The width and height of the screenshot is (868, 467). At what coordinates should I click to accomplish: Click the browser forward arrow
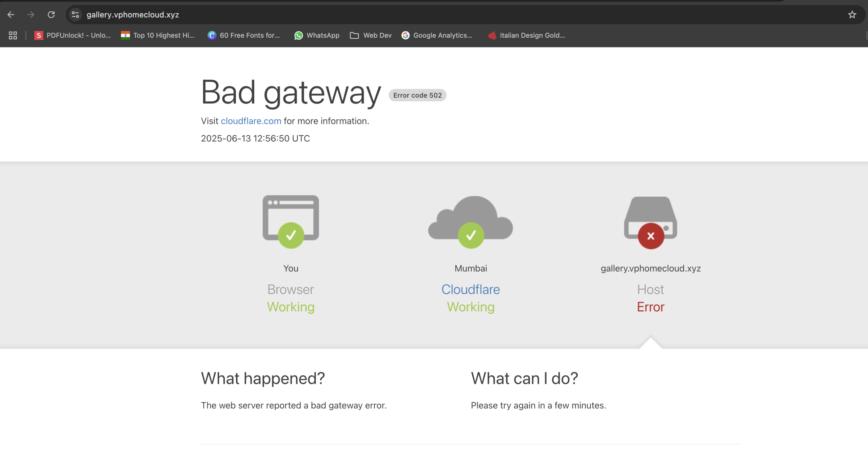pos(31,15)
